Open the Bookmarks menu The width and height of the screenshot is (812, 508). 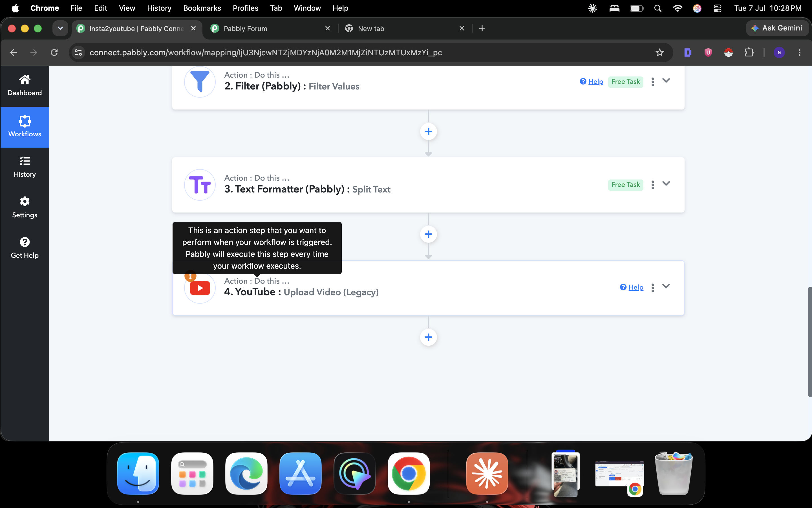click(202, 8)
